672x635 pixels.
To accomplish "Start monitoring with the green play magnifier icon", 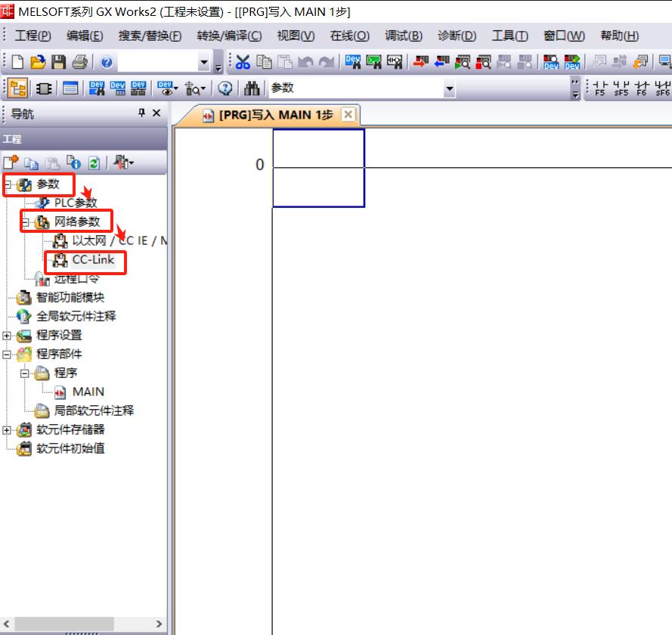I will pyautogui.click(x=463, y=63).
